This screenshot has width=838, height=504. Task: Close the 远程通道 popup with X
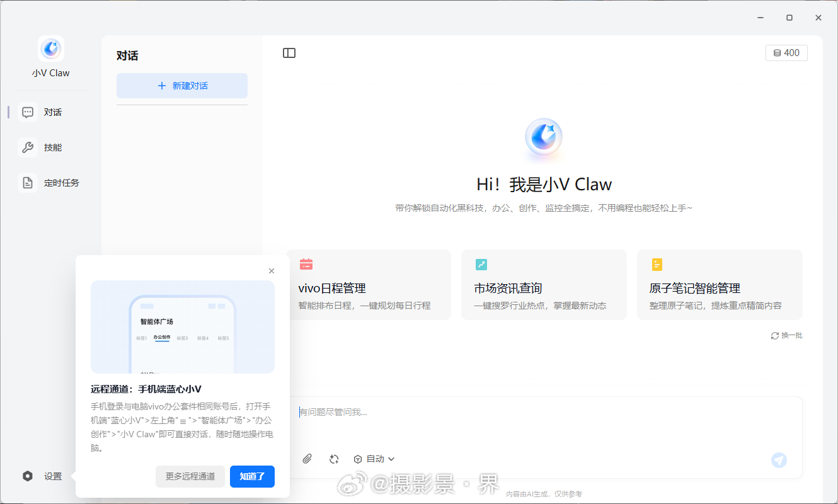pos(272,271)
